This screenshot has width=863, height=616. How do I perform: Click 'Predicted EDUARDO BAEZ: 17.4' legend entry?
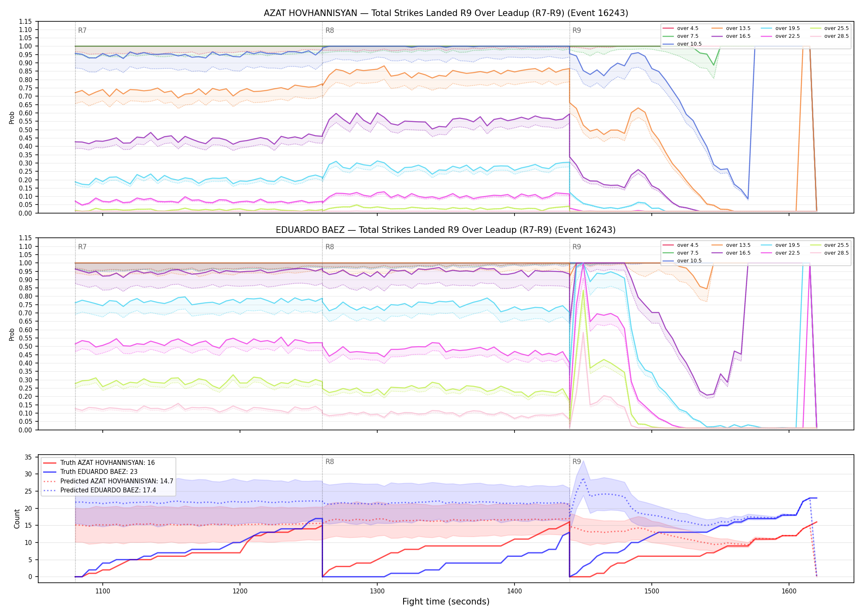click(100, 490)
